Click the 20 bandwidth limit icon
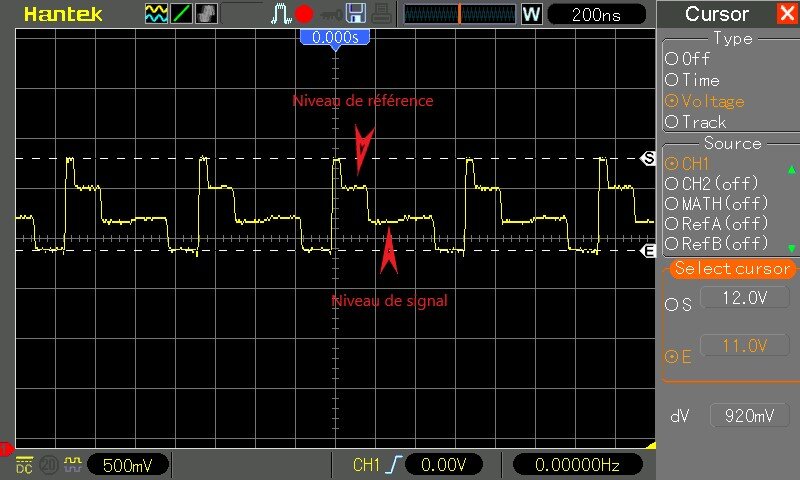 pos(49,465)
